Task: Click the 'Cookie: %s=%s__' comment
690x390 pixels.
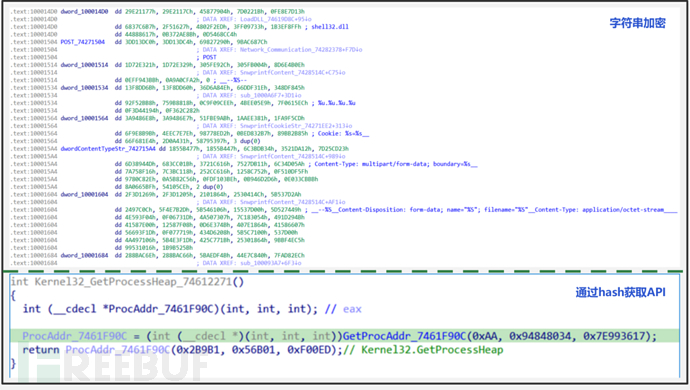Action: [x=343, y=133]
